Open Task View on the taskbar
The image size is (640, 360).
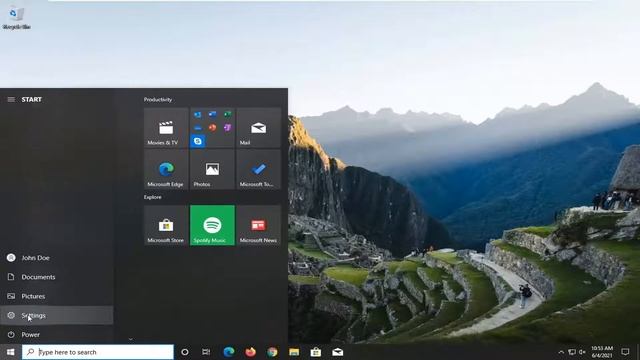point(206,352)
